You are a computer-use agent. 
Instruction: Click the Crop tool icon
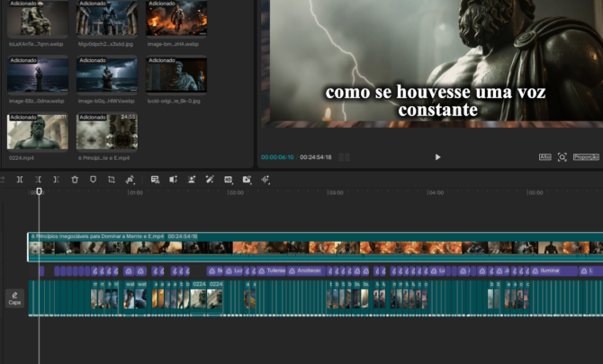click(112, 180)
